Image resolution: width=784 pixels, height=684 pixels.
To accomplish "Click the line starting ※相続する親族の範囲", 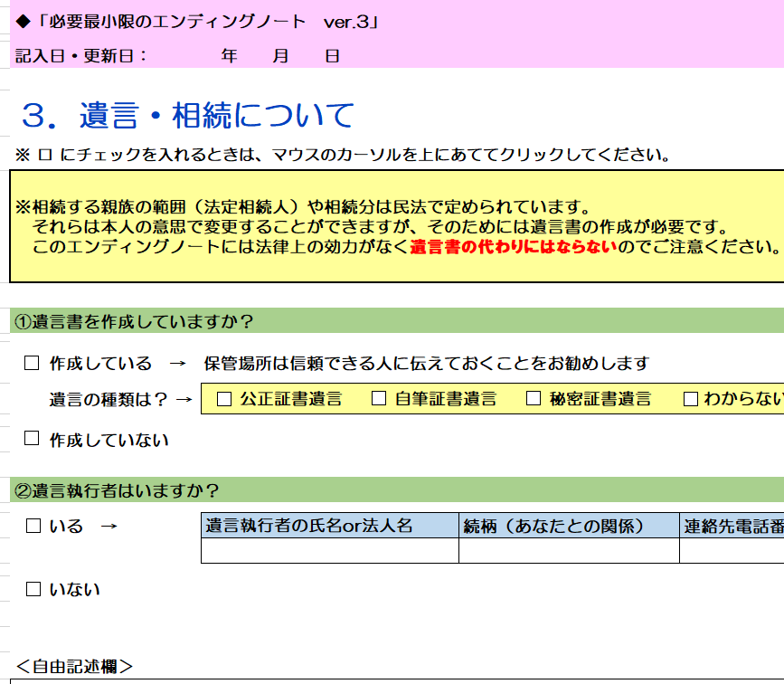I will (304, 206).
